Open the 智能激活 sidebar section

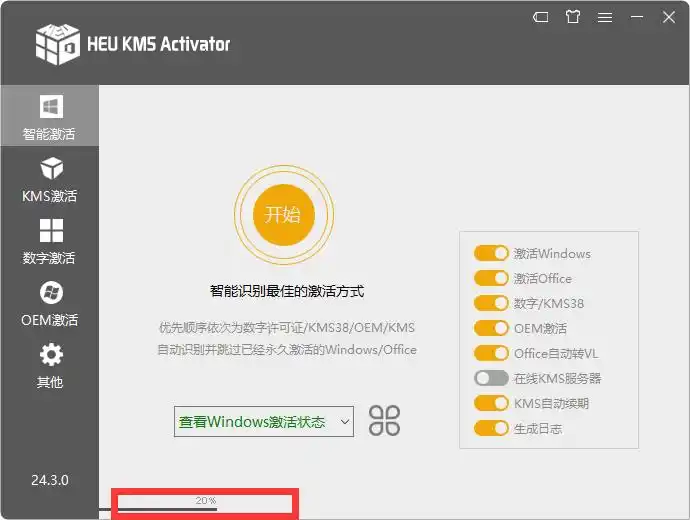point(49,117)
